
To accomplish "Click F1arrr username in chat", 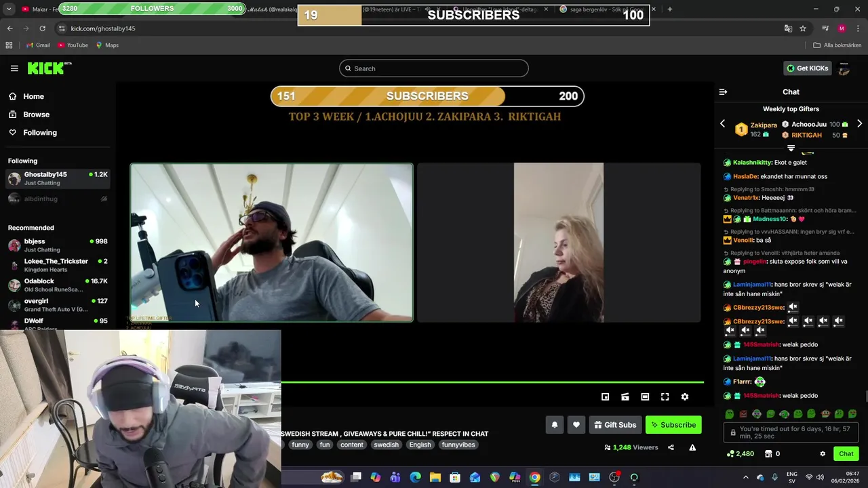I will point(742,382).
